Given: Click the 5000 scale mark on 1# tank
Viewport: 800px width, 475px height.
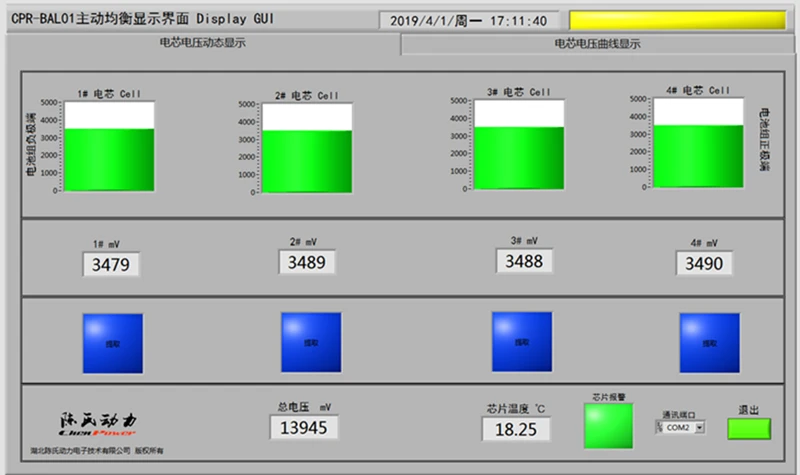Looking at the screenshot, I should [49, 103].
